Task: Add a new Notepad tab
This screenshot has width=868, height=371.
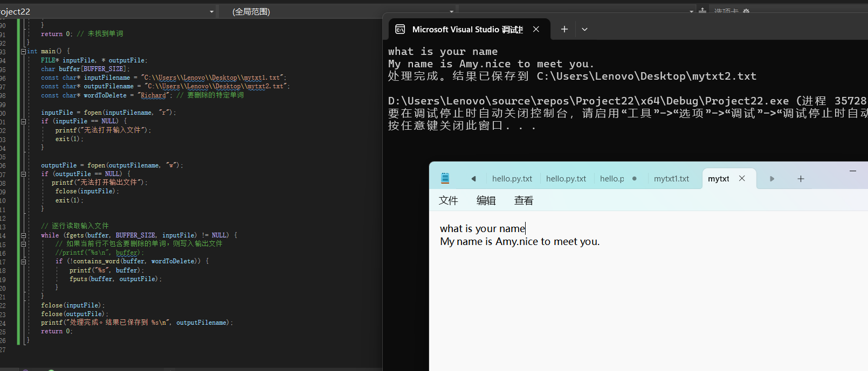Action: (801, 179)
